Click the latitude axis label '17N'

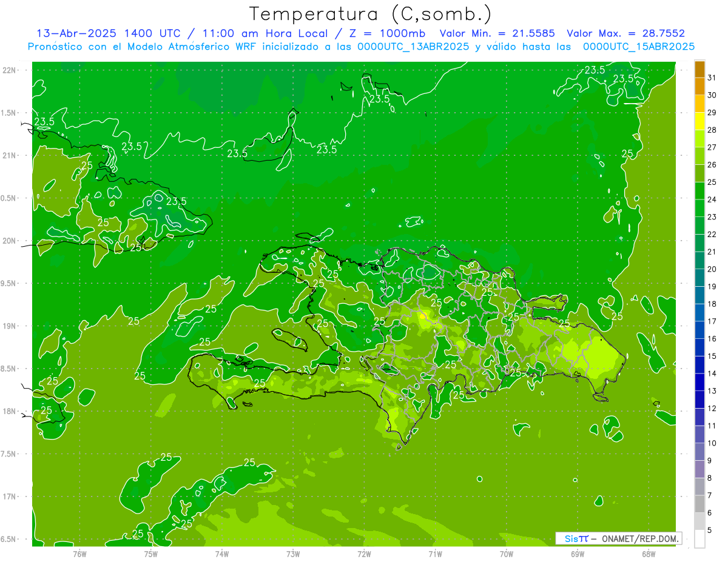(x=10, y=497)
